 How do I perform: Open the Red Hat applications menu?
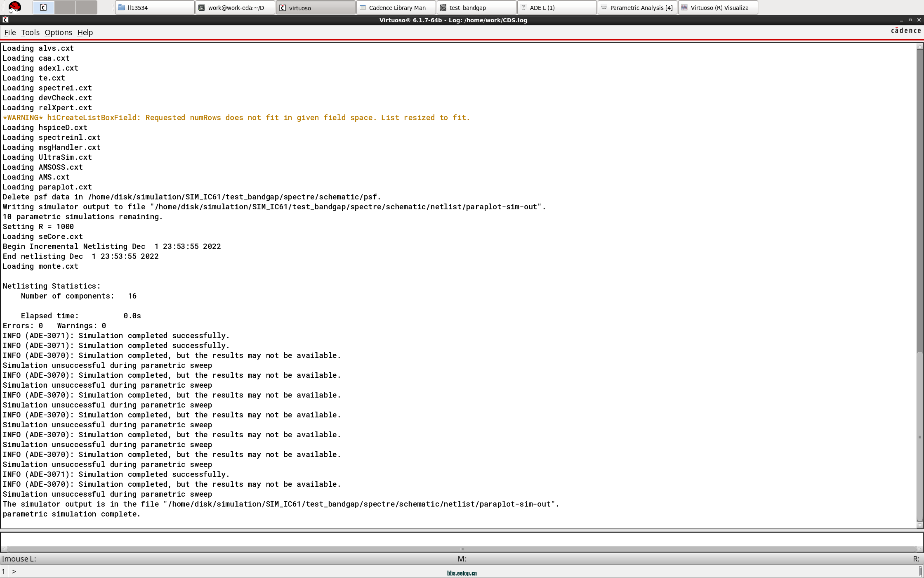point(14,7)
